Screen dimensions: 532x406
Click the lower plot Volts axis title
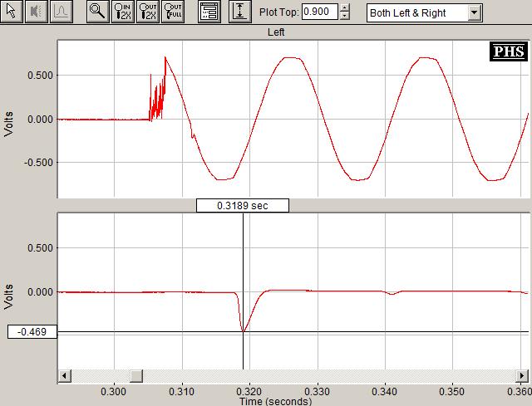8,296
